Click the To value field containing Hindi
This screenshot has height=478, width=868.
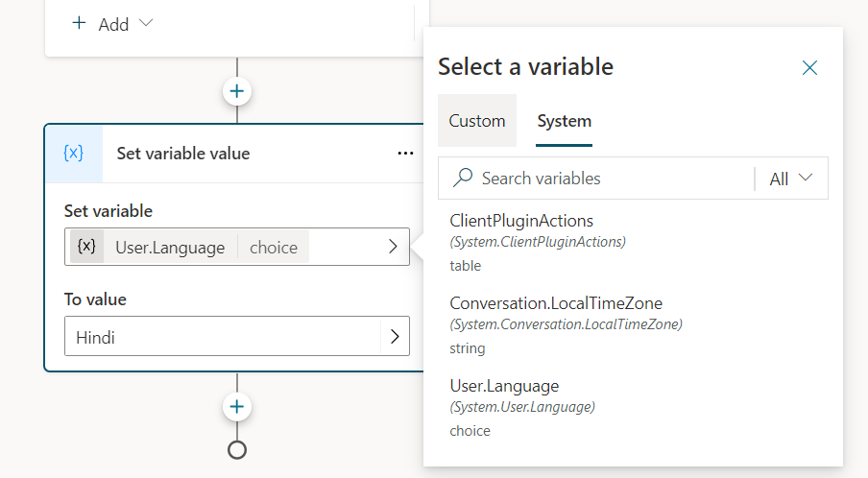[221, 338]
